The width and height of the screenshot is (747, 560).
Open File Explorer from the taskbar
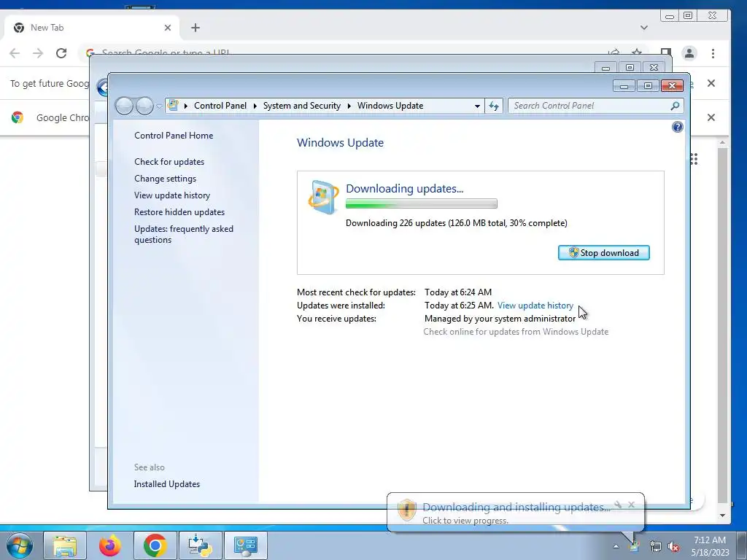pyautogui.click(x=65, y=545)
